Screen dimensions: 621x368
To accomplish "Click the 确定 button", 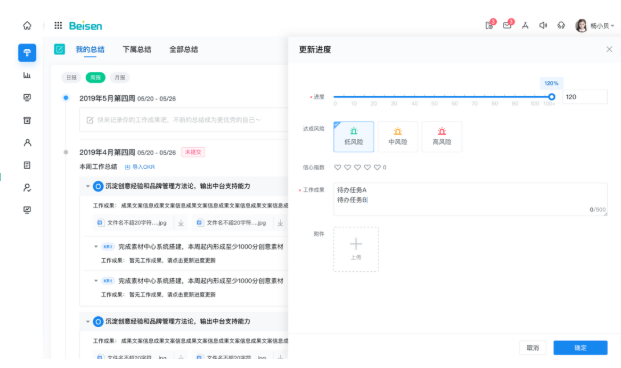I will tap(580, 348).
